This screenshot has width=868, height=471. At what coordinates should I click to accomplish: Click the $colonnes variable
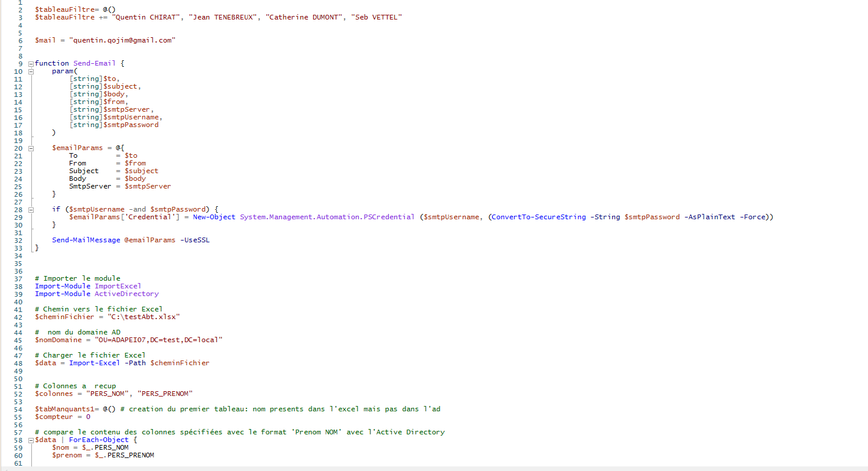click(54, 394)
